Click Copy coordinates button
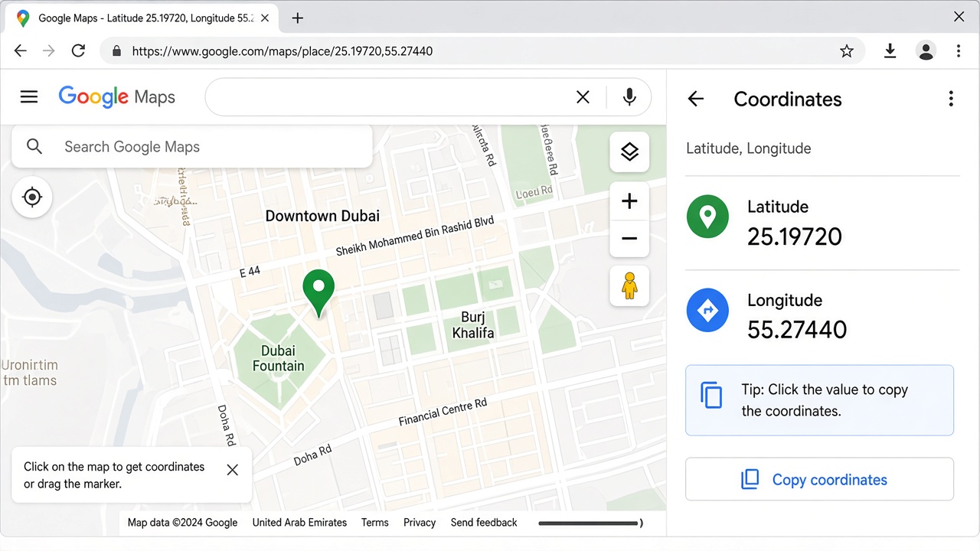This screenshot has width=980, height=551. (819, 479)
